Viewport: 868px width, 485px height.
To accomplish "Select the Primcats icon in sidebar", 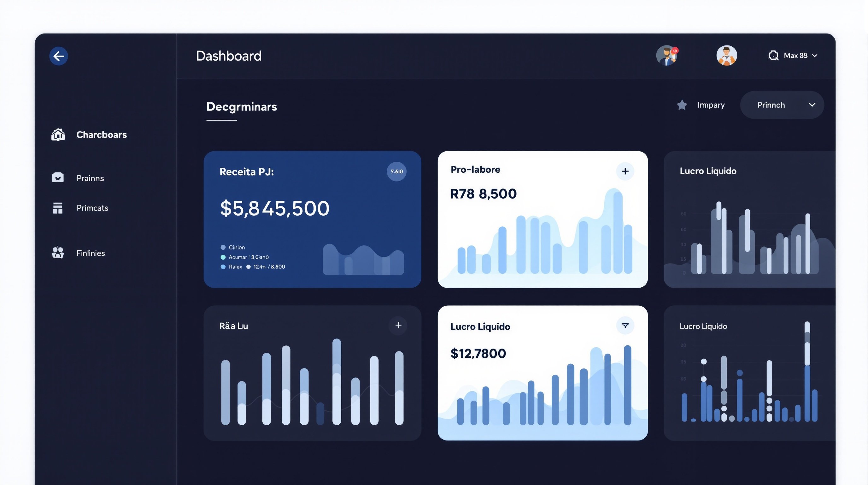I will tap(58, 208).
